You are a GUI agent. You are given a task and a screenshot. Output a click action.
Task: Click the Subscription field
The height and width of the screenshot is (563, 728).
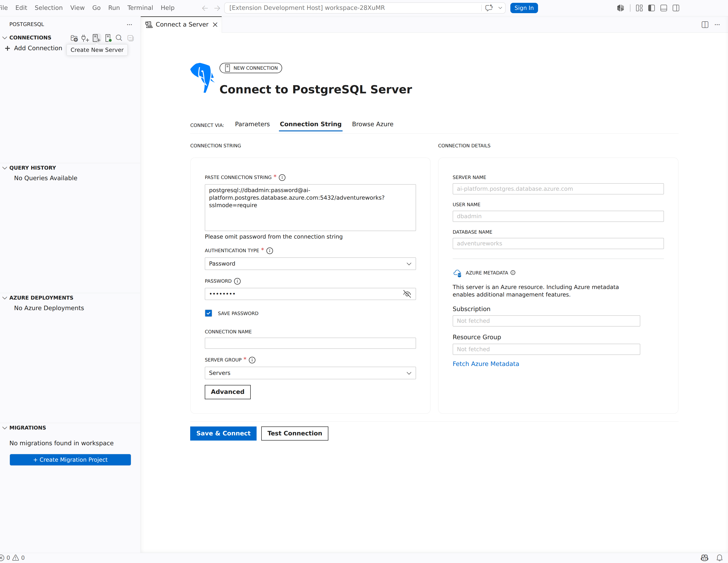546,321
